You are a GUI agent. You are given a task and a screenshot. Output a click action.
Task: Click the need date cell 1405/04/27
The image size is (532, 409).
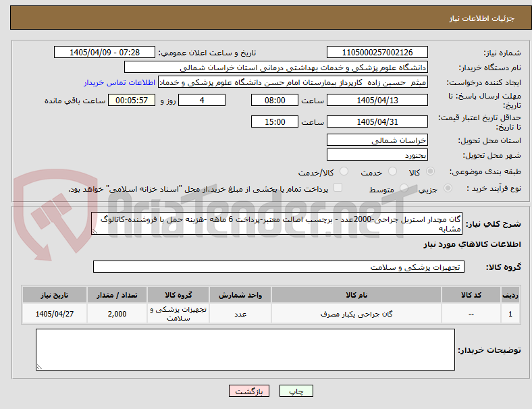coord(55,314)
